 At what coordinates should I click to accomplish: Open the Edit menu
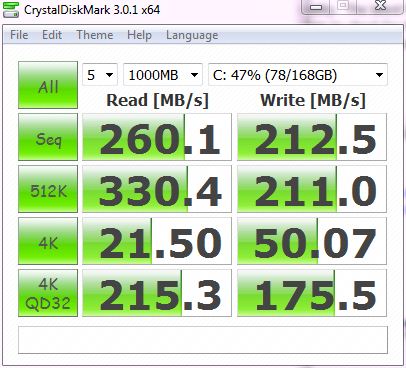(x=52, y=35)
